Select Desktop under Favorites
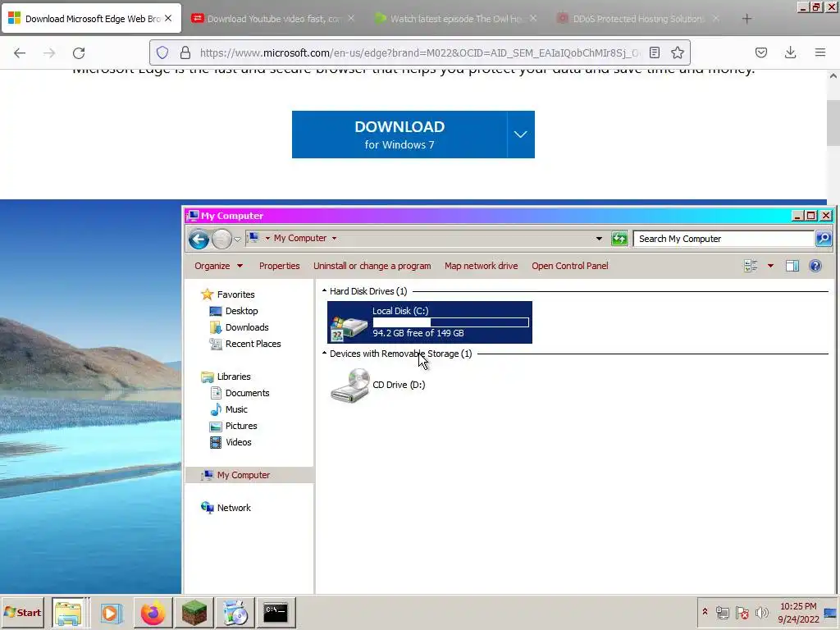This screenshot has height=630, width=840. (x=241, y=311)
